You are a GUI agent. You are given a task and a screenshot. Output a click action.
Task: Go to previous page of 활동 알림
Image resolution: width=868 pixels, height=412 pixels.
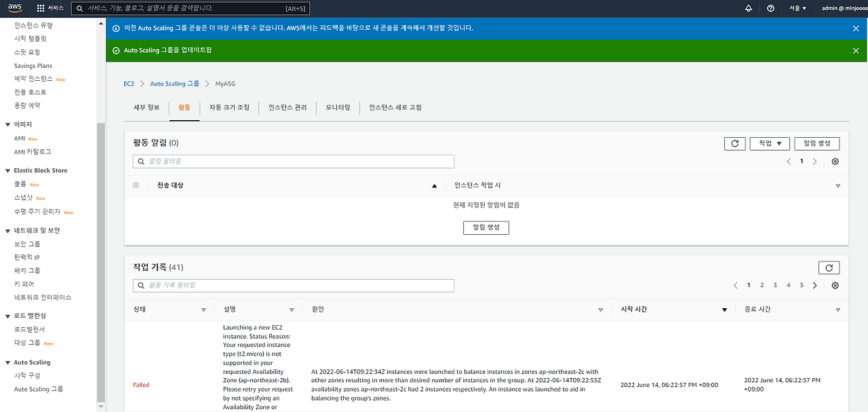pyautogui.click(x=789, y=162)
